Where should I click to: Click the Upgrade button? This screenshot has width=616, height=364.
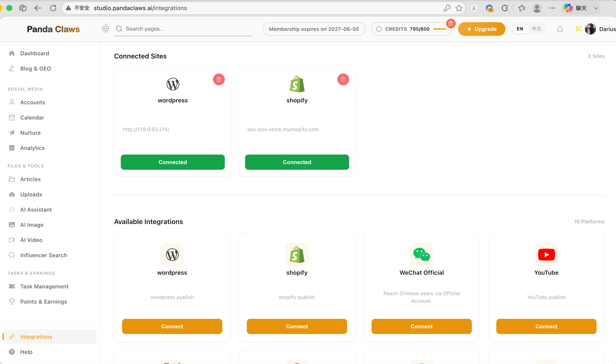[482, 29]
